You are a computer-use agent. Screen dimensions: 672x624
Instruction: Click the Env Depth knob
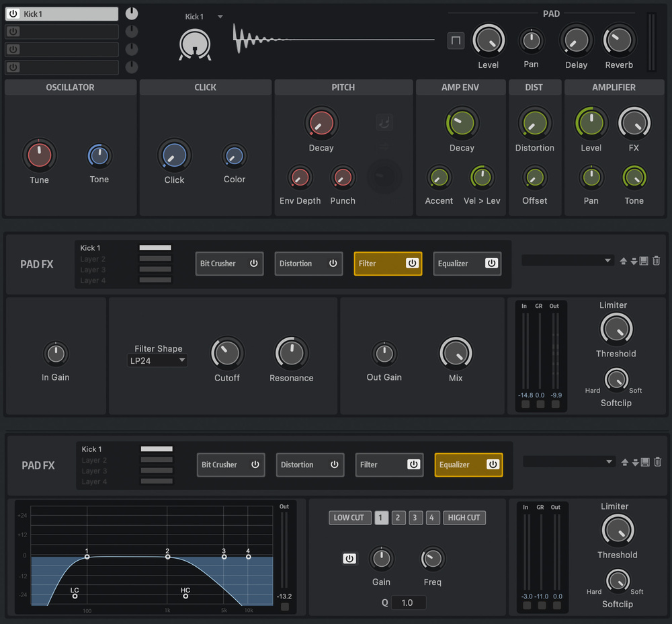(300, 178)
